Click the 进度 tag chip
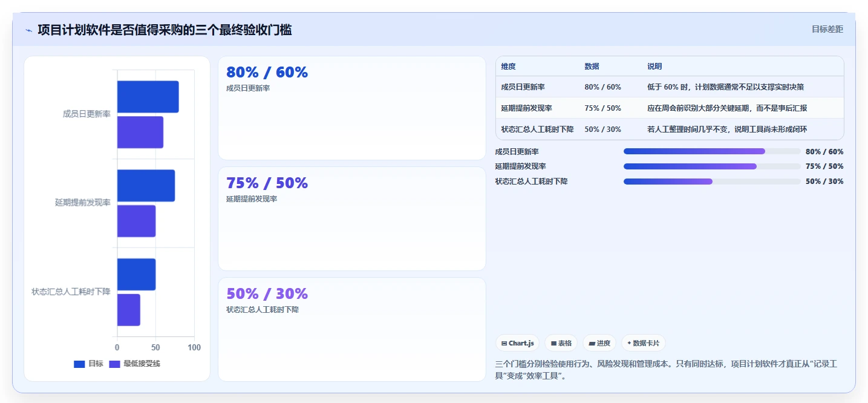 point(599,343)
